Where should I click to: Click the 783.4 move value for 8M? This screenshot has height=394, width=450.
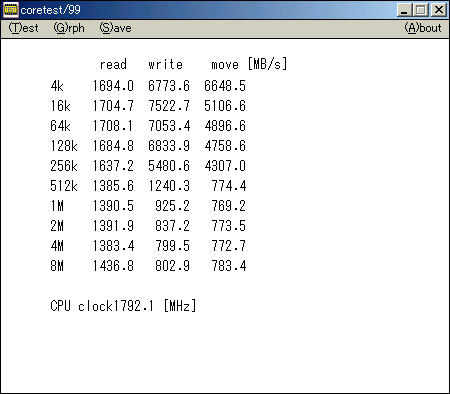[229, 266]
